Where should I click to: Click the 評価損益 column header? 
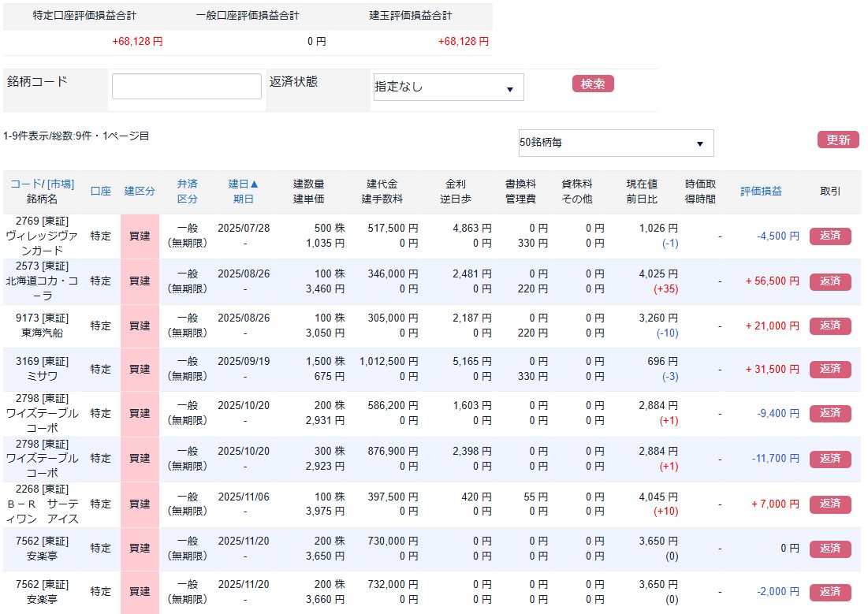click(762, 190)
